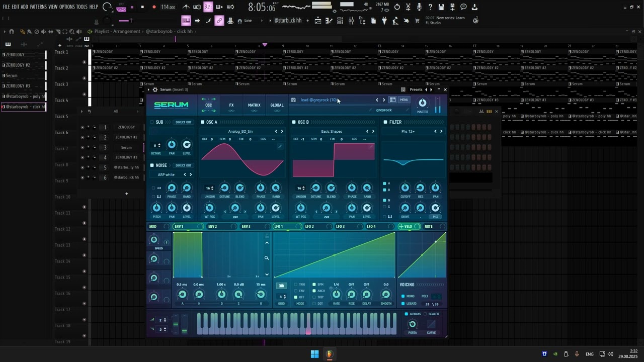Click the microphone recording icon in top toolbar
Screen dimensions: 644x362
pyautogui.click(x=419, y=7)
